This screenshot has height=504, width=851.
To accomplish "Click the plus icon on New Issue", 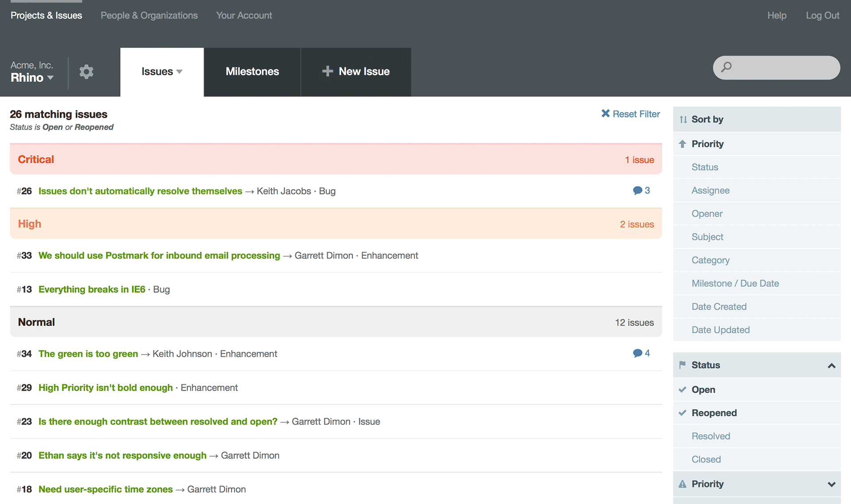I will pos(327,71).
